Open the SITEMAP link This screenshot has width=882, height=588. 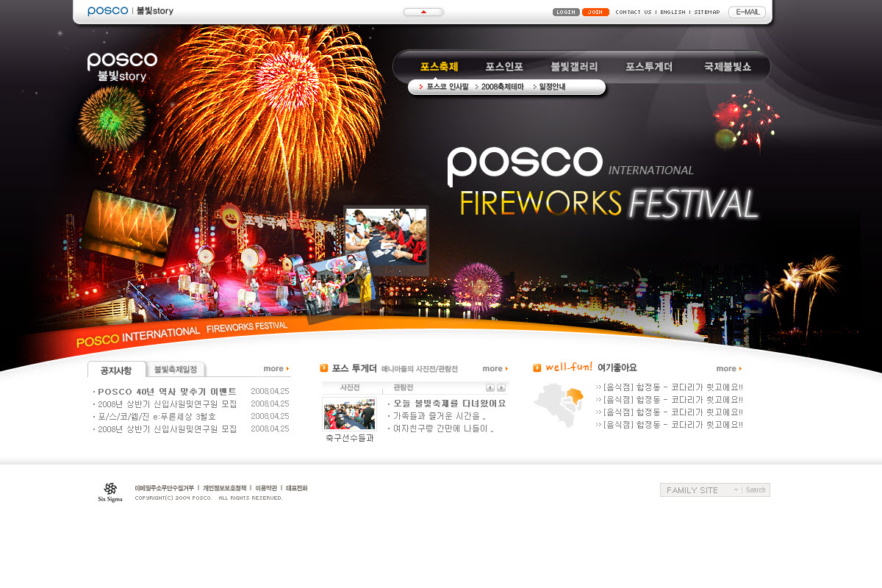[707, 12]
